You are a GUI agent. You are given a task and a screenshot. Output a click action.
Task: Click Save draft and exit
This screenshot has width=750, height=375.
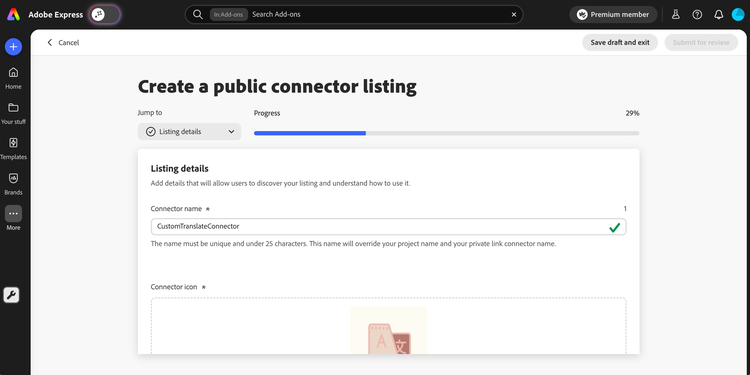click(620, 43)
